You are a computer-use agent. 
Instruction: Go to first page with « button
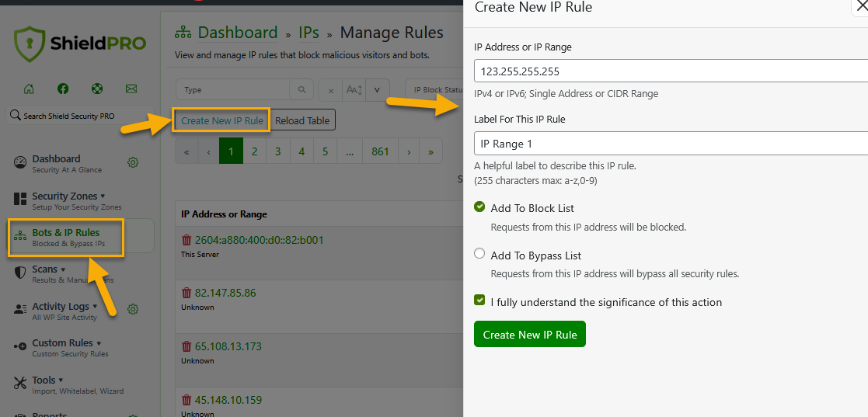click(x=186, y=151)
